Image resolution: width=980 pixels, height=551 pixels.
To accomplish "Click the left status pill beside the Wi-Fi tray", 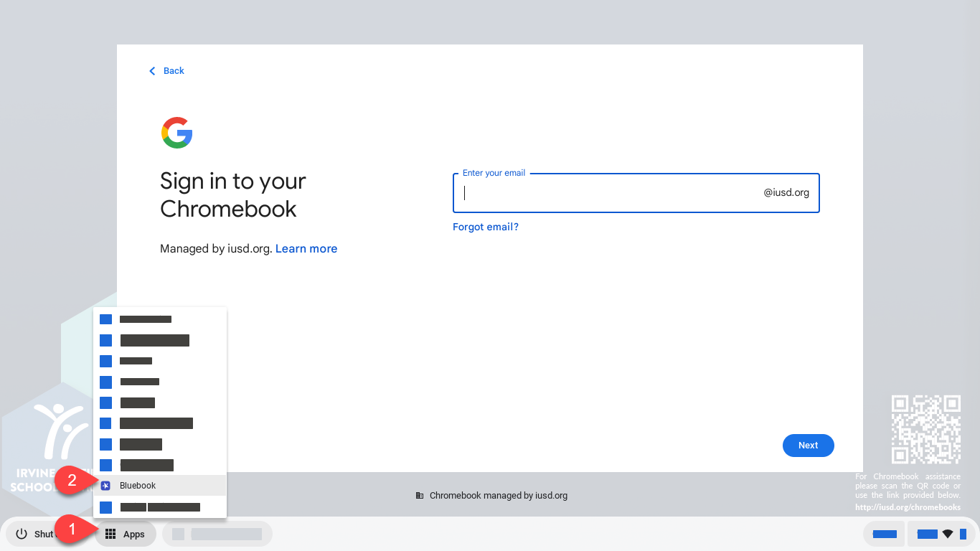I will click(884, 534).
